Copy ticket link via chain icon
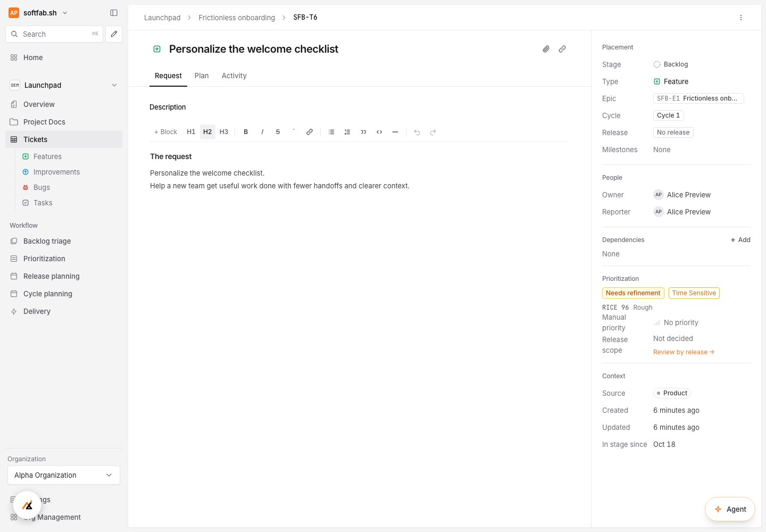 coord(562,49)
